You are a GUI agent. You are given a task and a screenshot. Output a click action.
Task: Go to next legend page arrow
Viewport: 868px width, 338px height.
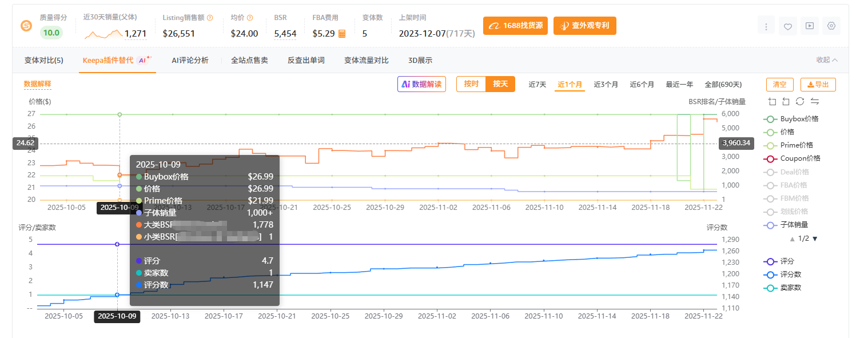(815, 238)
